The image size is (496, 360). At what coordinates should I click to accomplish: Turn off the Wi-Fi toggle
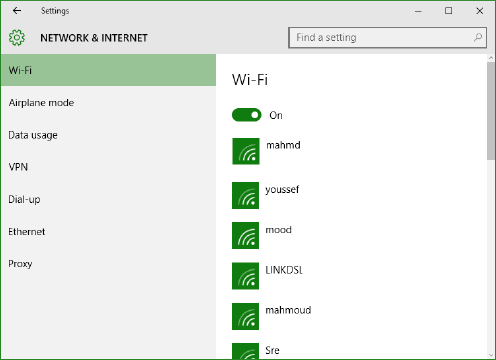pos(247,115)
